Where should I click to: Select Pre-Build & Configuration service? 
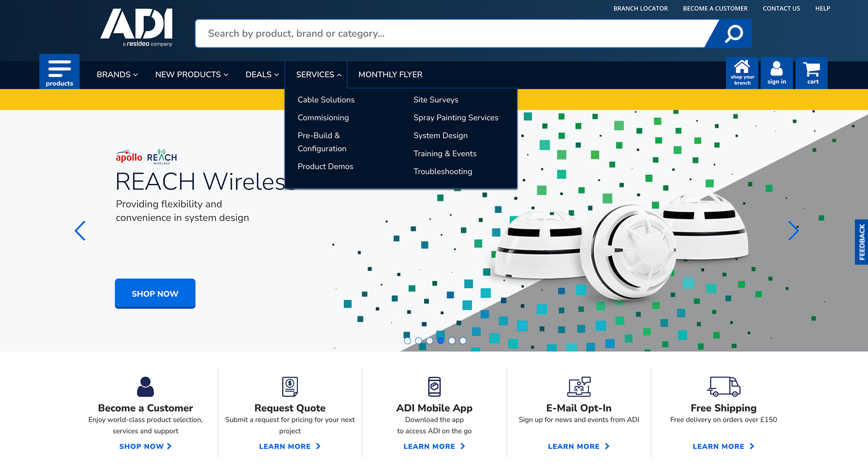tap(322, 142)
